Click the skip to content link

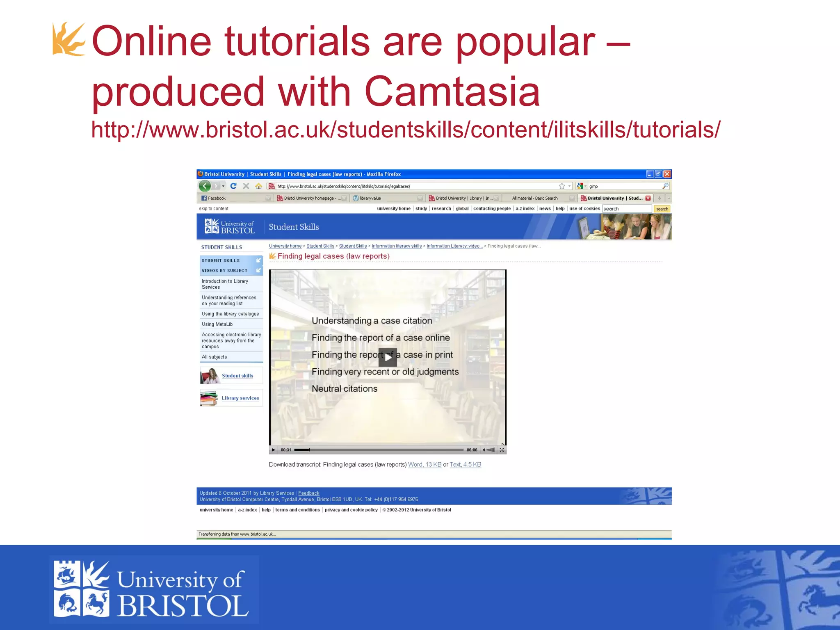[x=214, y=208]
